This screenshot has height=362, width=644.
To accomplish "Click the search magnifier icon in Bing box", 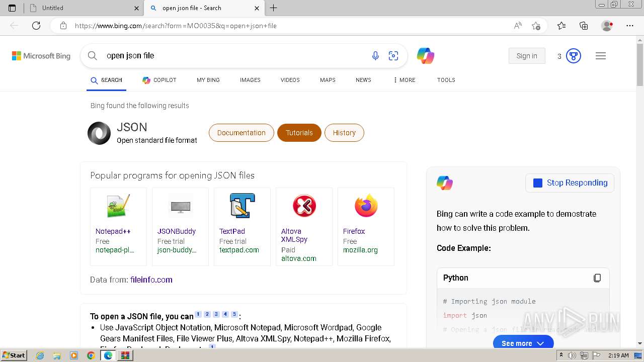I will pyautogui.click(x=93, y=56).
